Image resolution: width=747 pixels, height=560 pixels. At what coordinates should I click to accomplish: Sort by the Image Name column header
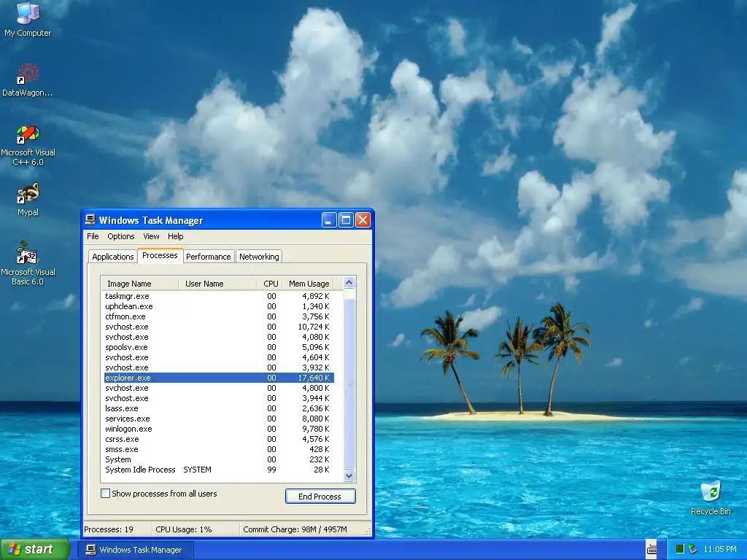(x=139, y=284)
